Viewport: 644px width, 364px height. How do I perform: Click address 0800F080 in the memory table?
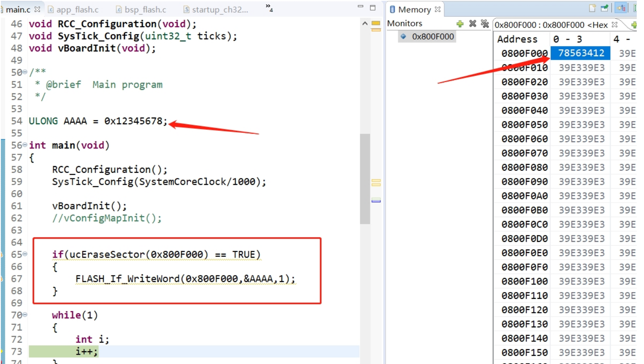[x=525, y=167]
